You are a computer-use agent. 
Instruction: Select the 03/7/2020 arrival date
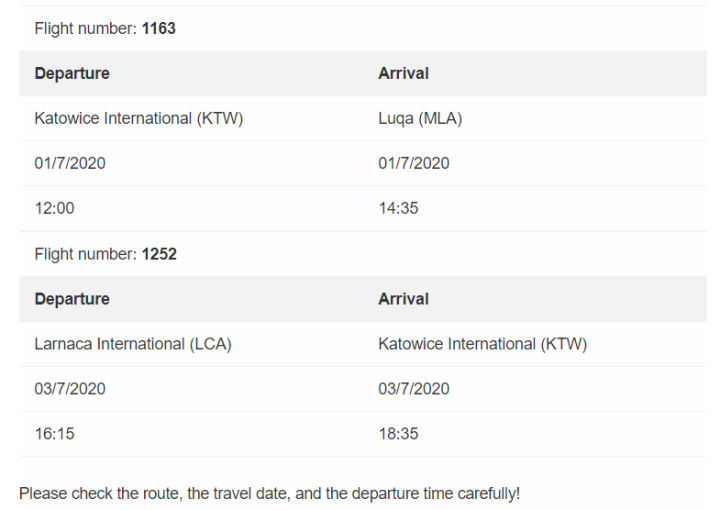413,389
